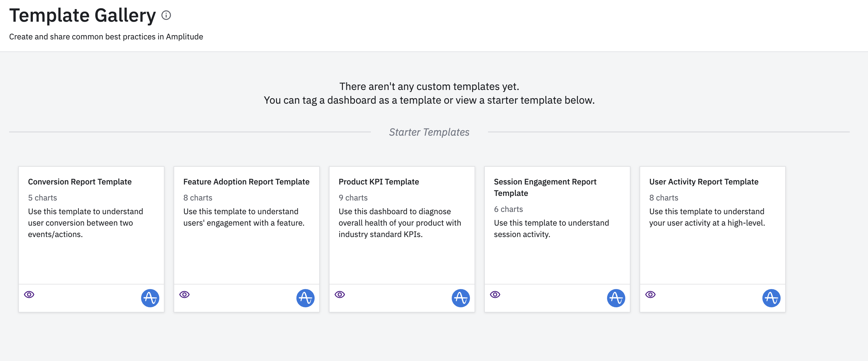Preview Feature Adoption Report Template via eye icon
The image size is (868, 361).
(184, 294)
